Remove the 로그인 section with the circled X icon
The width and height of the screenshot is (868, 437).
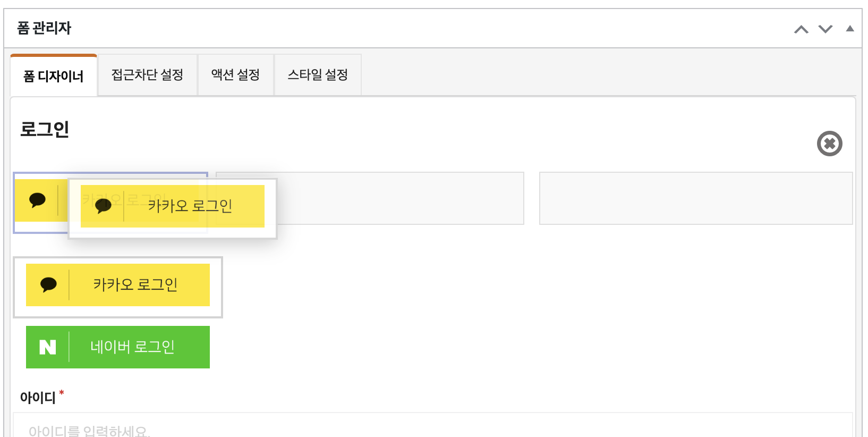pos(829,144)
